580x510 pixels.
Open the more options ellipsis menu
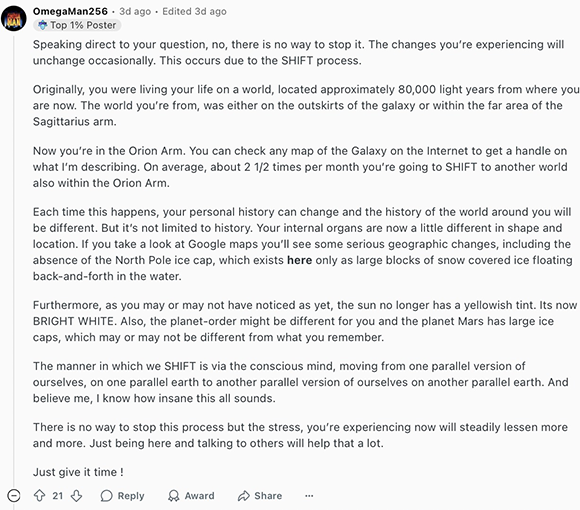(x=309, y=496)
